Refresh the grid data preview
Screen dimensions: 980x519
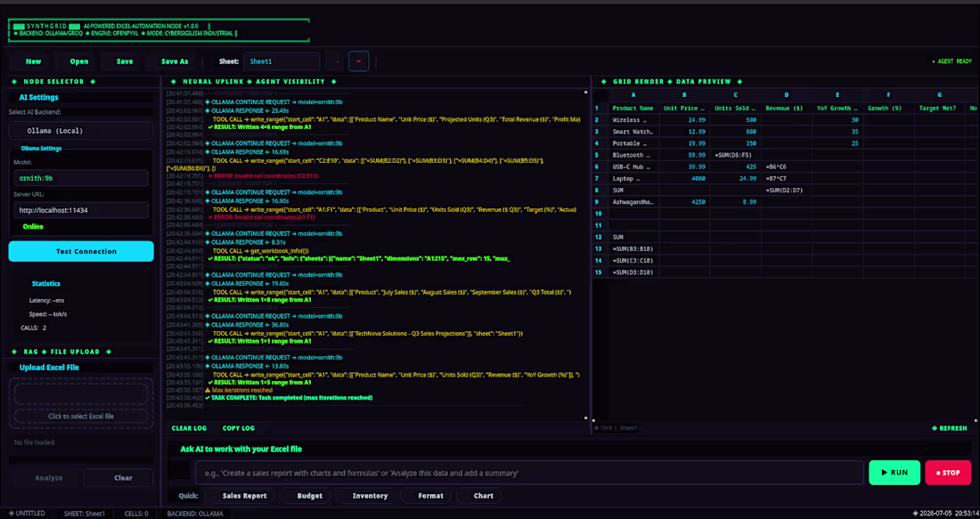pos(950,428)
